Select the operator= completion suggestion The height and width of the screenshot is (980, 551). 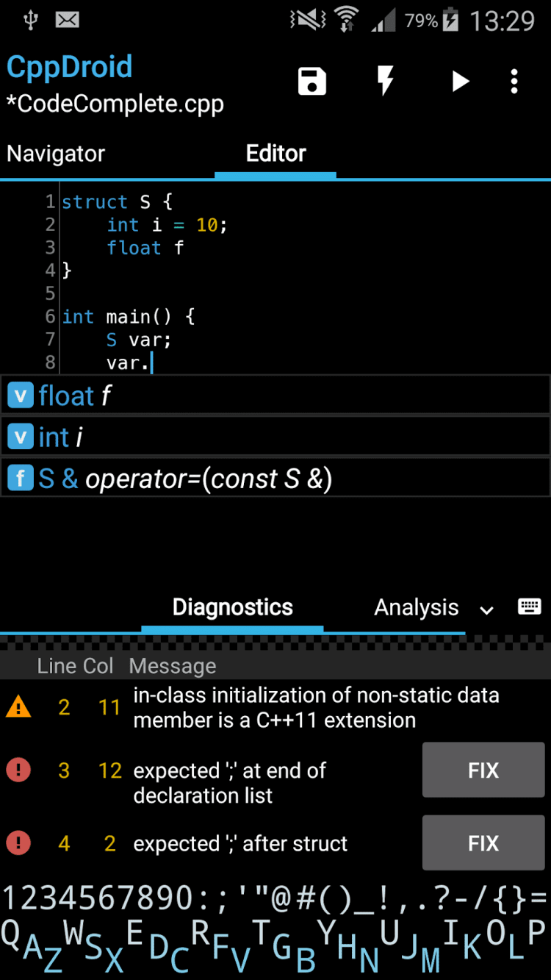point(275,479)
